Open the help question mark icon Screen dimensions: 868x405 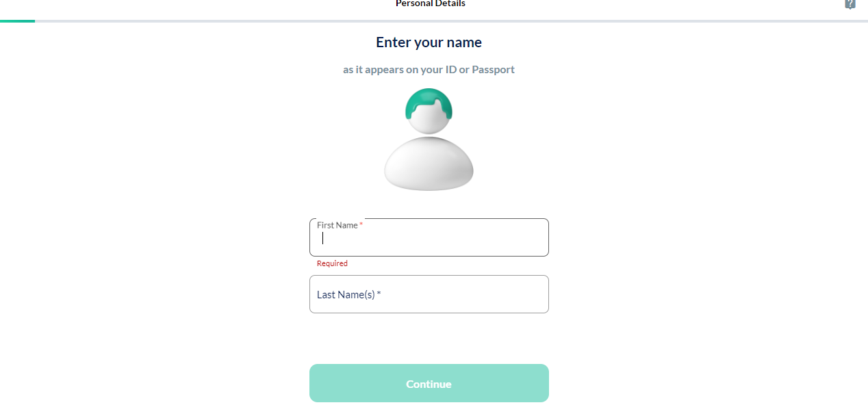[x=850, y=4]
